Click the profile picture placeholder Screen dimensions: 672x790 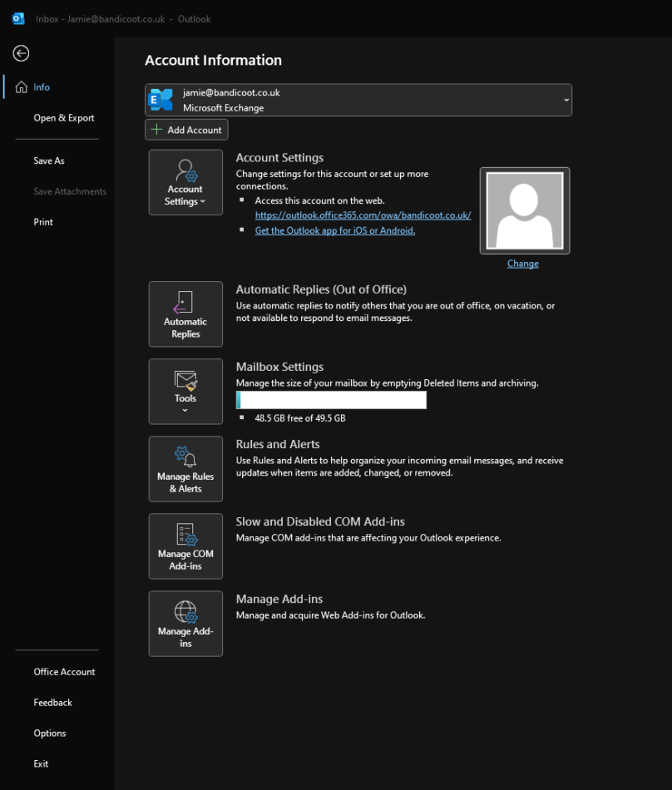pyautogui.click(x=524, y=210)
